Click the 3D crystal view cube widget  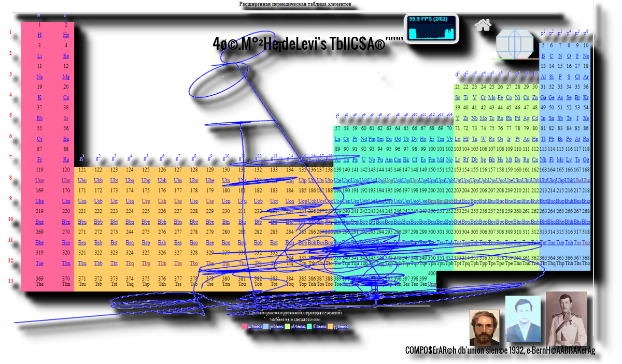(514, 43)
